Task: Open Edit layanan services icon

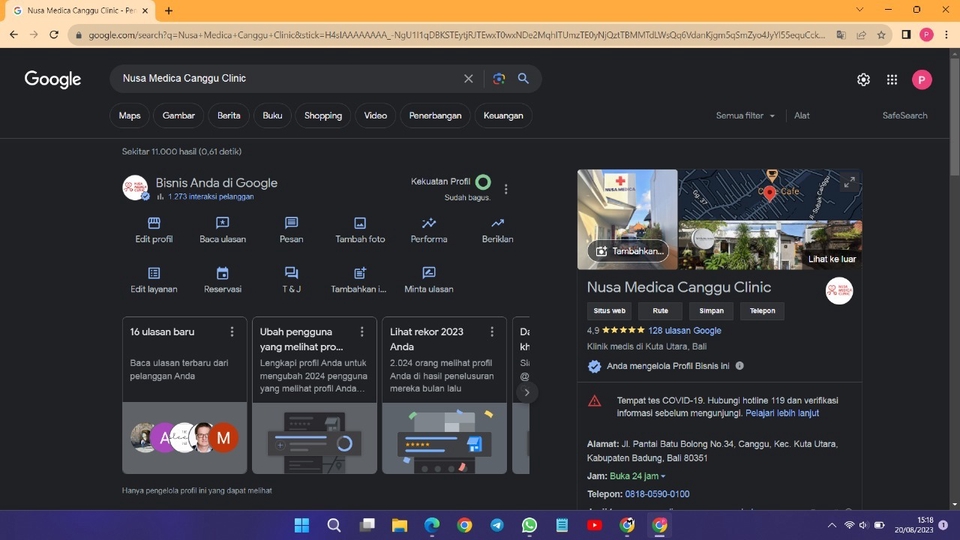Action: [x=154, y=280]
